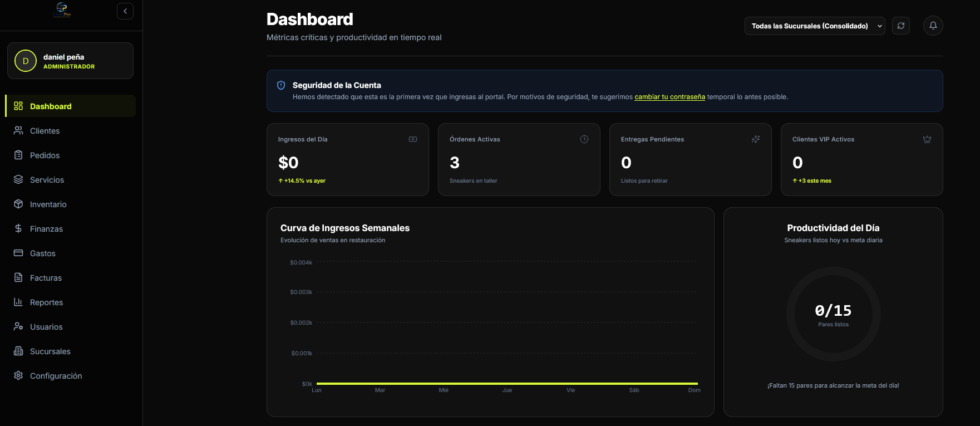Image resolution: width=980 pixels, height=426 pixels.
Task: Click the crown icon on Clientes VIP Activos
Action: click(x=927, y=139)
